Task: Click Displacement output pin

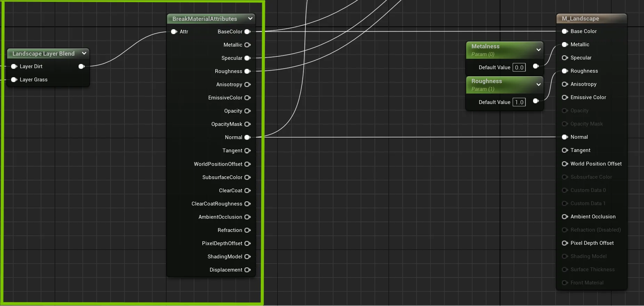Action: click(248, 270)
